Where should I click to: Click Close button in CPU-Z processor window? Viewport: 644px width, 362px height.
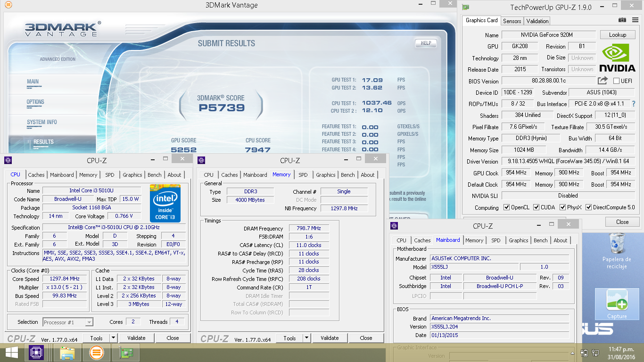173,338
